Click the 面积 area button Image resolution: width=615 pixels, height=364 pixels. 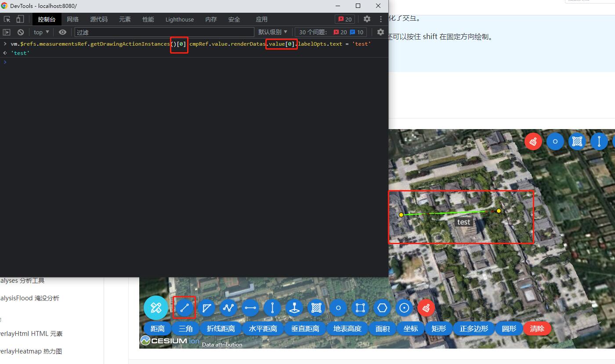(x=382, y=328)
